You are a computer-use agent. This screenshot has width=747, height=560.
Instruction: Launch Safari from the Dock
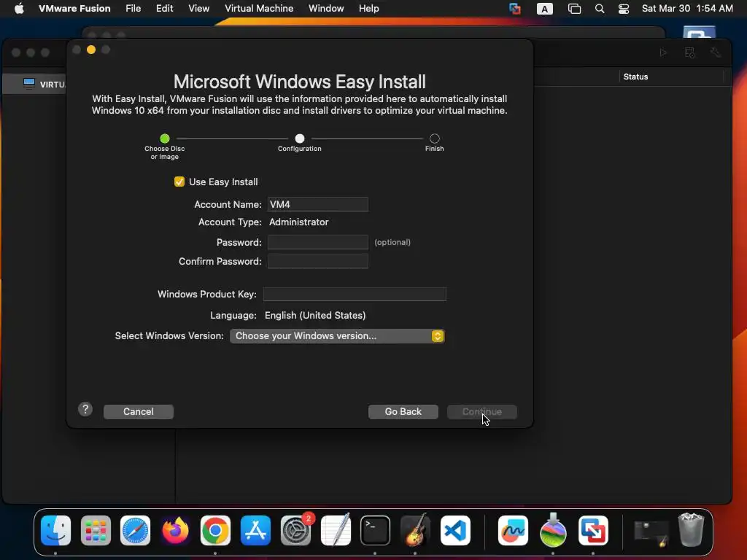pos(135,530)
